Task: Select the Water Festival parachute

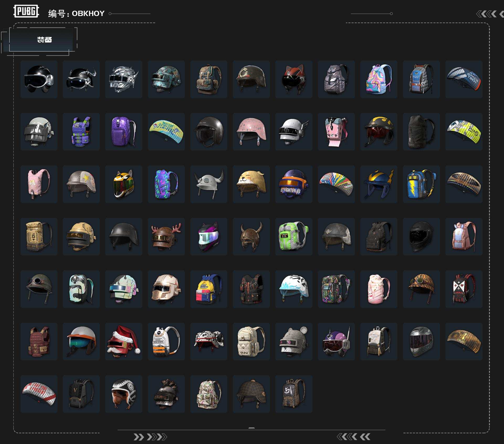Action: 166,132
